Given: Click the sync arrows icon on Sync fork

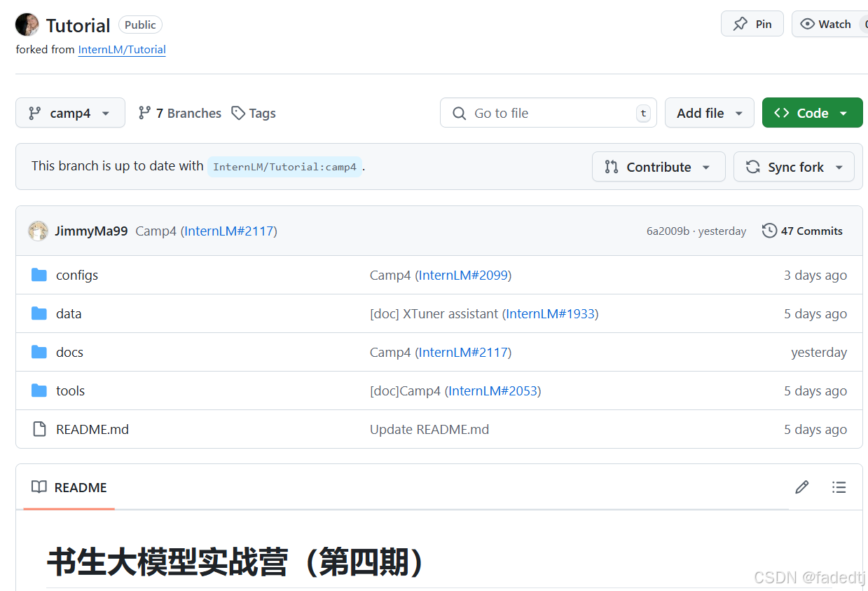Looking at the screenshot, I should 753,167.
